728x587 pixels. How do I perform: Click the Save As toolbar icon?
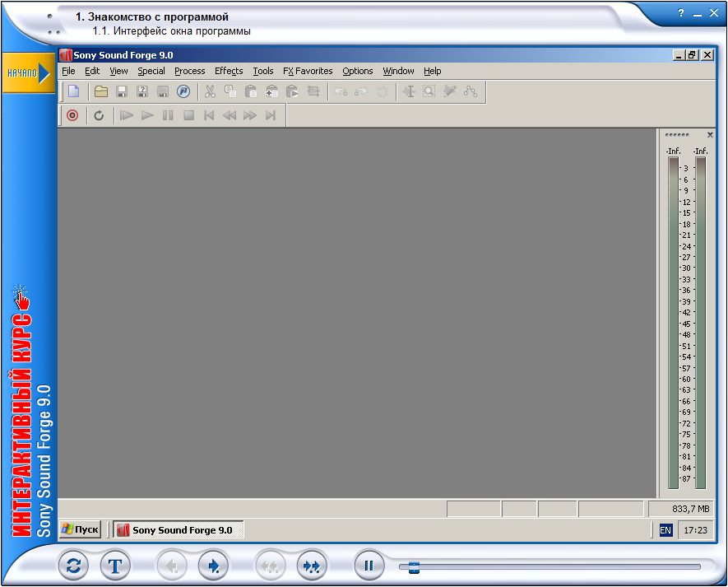(142, 91)
